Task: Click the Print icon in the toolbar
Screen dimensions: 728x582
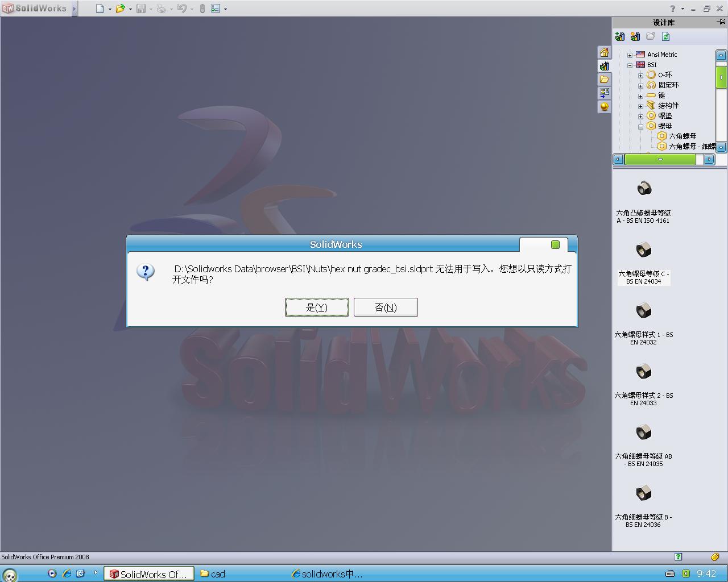Action: [x=161, y=9]
